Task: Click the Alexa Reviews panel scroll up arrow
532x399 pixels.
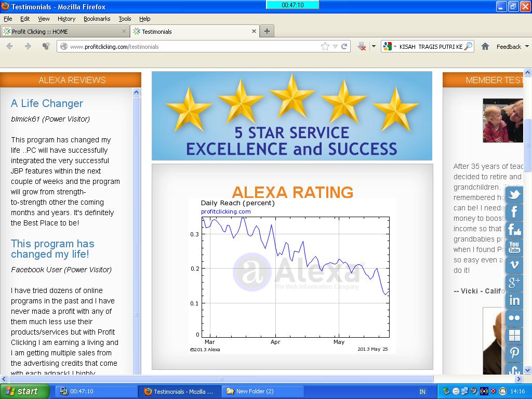Action: [137, 92]
